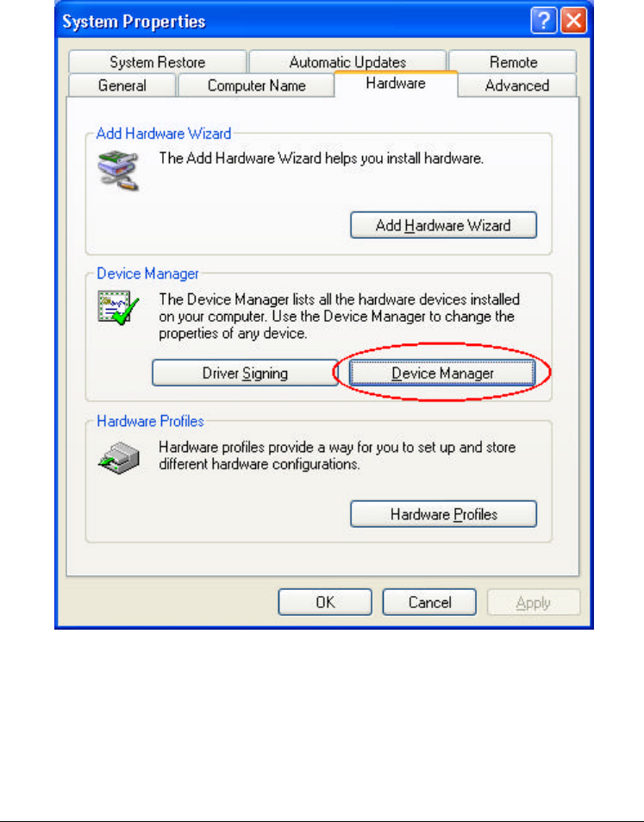Click the System Properties title bar
This screenshot has height=822, width=644.
click(293, 22)
